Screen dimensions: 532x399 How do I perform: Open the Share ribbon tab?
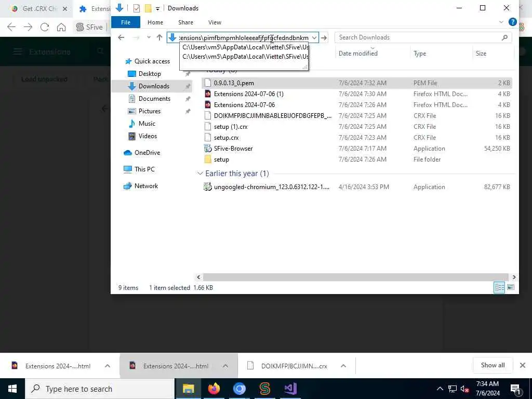(185, 22)
